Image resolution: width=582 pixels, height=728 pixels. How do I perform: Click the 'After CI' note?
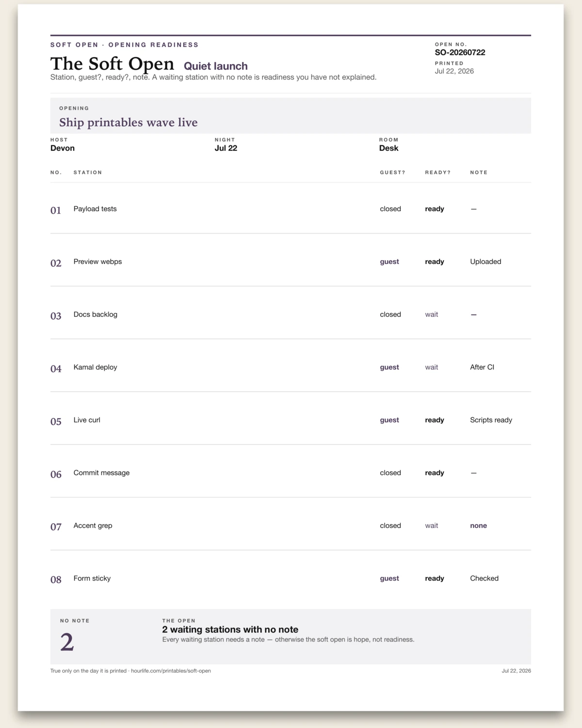point(482,367)
